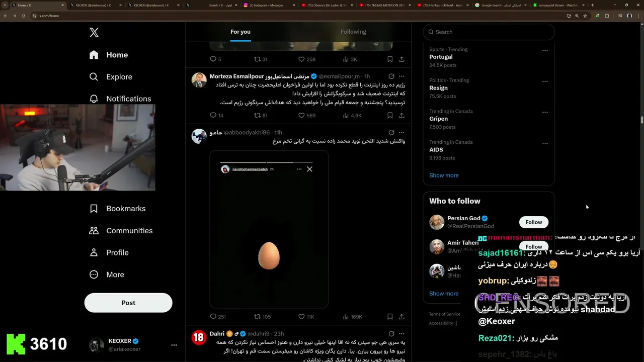This screenshot has height=362, width=644.
Task: Bookmark this page star icon in address bar
Action: [585, 16]
